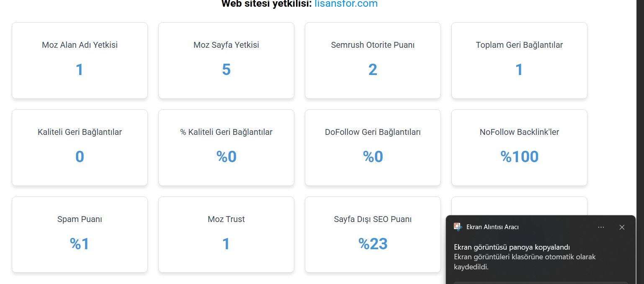Dismiss the Ekran Alıntısı Aracı notification
The image size is (644, 284).
click(622, 227)
